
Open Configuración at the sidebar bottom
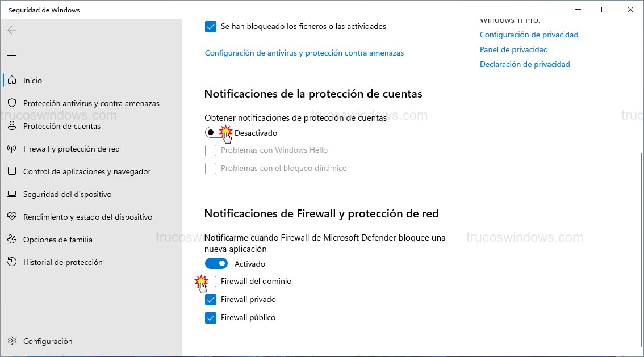[48, 341]
